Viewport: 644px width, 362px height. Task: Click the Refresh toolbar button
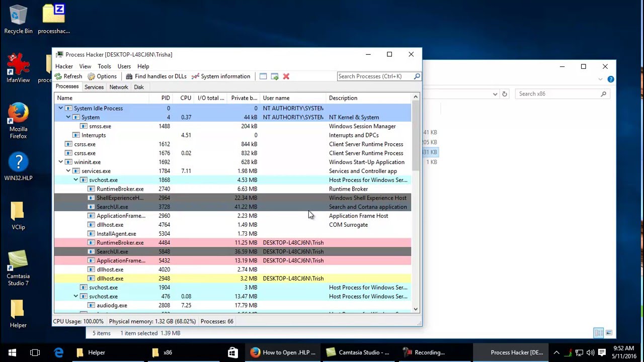point(68,76)
